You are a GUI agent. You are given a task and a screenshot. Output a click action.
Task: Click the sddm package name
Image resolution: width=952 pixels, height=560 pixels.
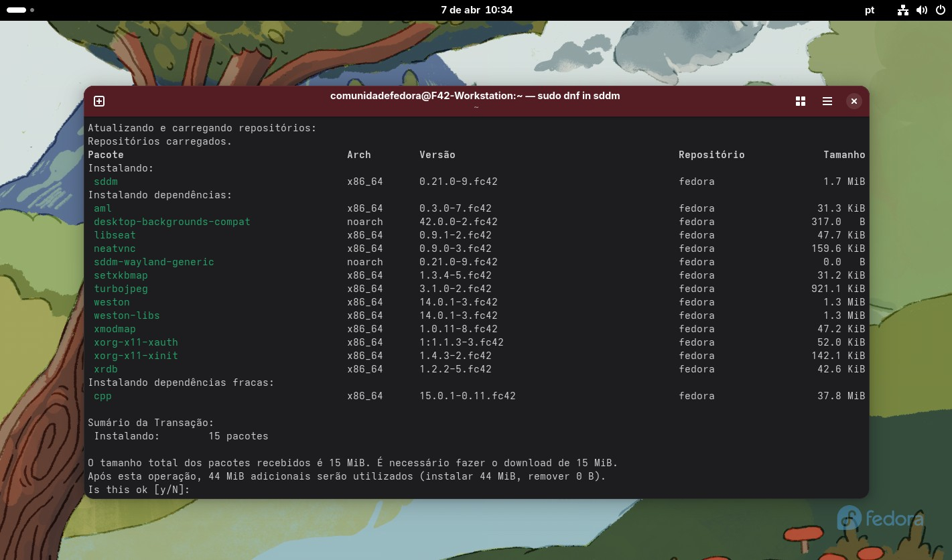tap(106, 182)
